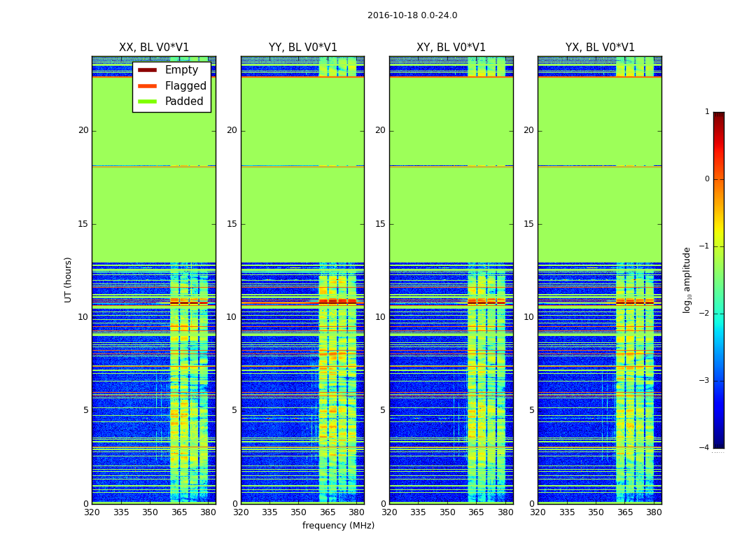
Task: Click the orange Flagged legend swatch
Action: [x=147, y=86]
